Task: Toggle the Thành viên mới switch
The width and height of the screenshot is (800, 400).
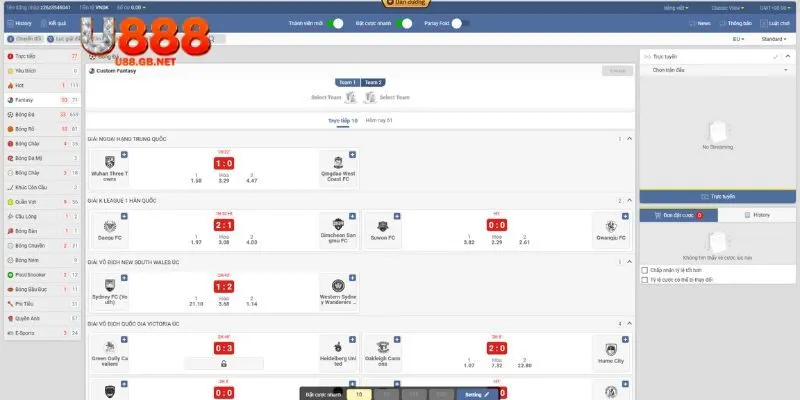Action: coord(335,23)
